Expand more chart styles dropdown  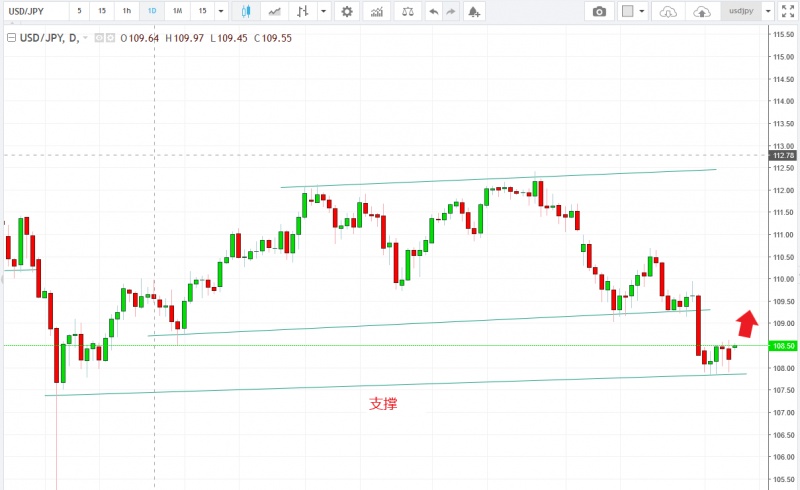coord(323,11)
